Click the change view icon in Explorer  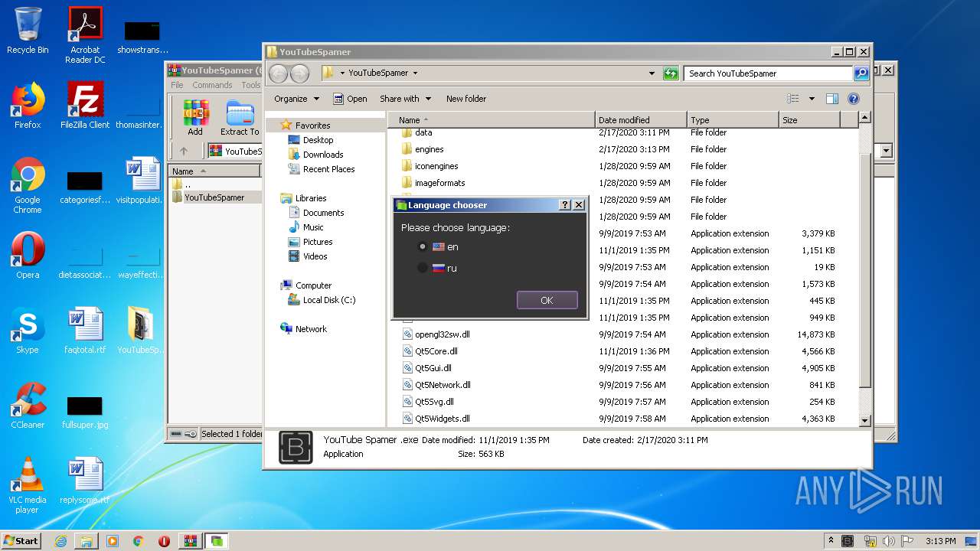click(x=793, y=99)
